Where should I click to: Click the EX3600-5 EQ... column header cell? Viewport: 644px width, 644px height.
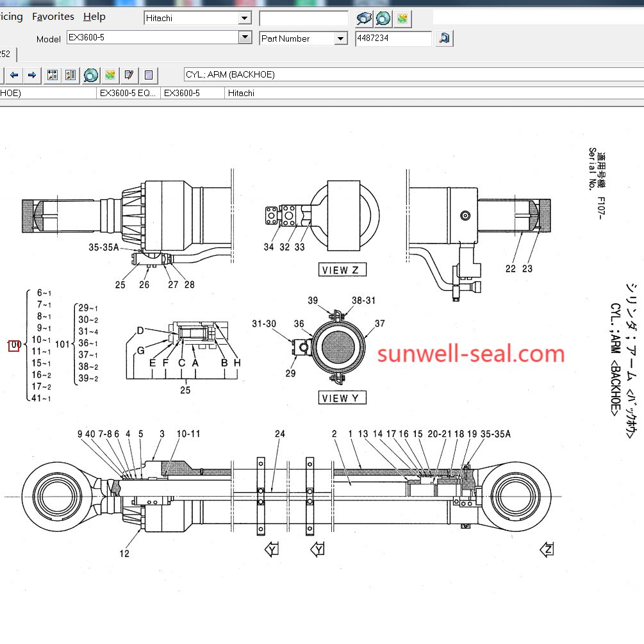pyautogui.click(x=128, y=93)
